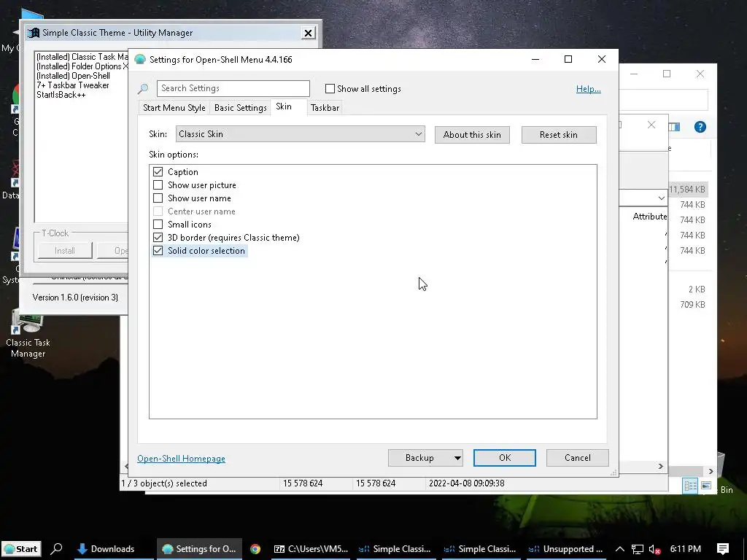747x560 pixels.
Task: Confirm settings with OK button
Action: 505,458
